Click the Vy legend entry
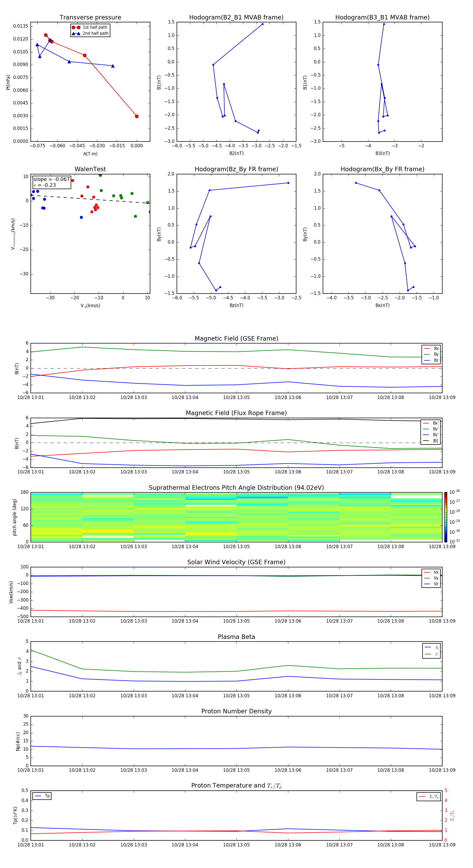473x868 pixels. (431, 578)
